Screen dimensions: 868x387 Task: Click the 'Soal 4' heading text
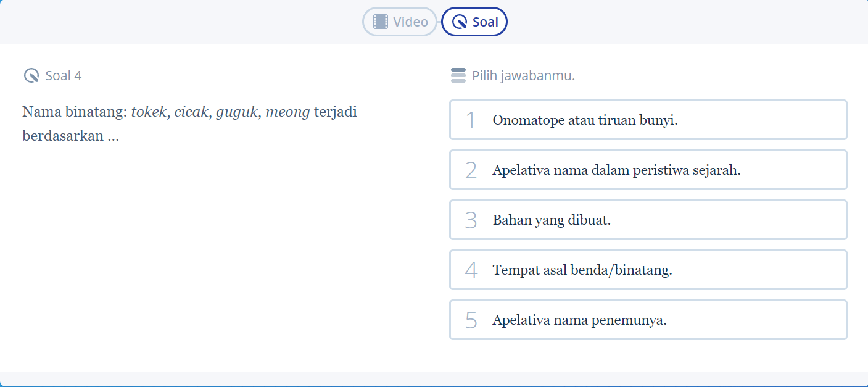pos(64,75)
